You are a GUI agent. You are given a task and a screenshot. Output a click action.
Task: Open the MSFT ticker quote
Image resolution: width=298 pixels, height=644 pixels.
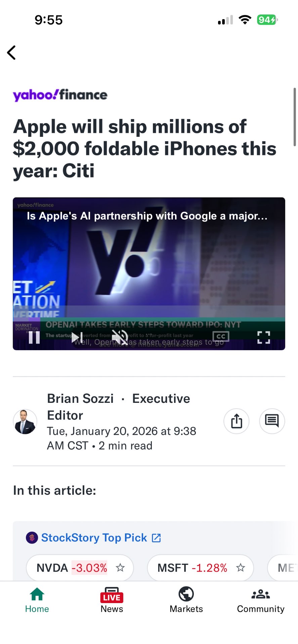(x=173, y=568)
